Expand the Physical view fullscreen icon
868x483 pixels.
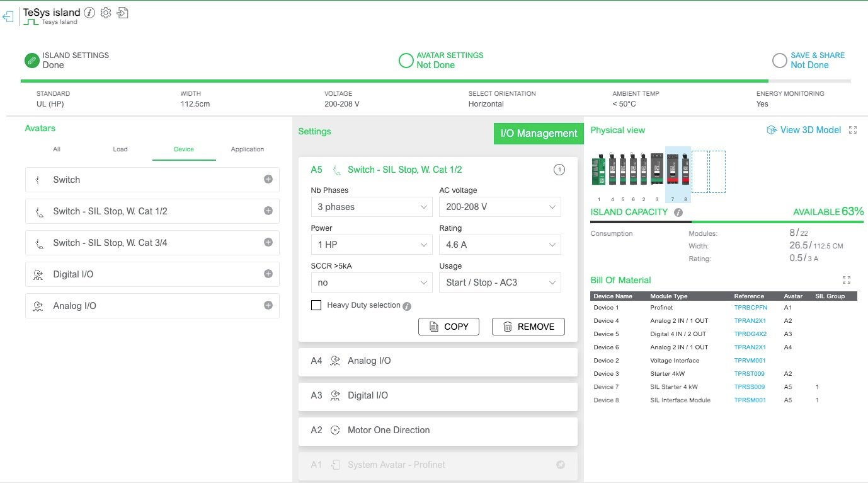pos(853,130)
